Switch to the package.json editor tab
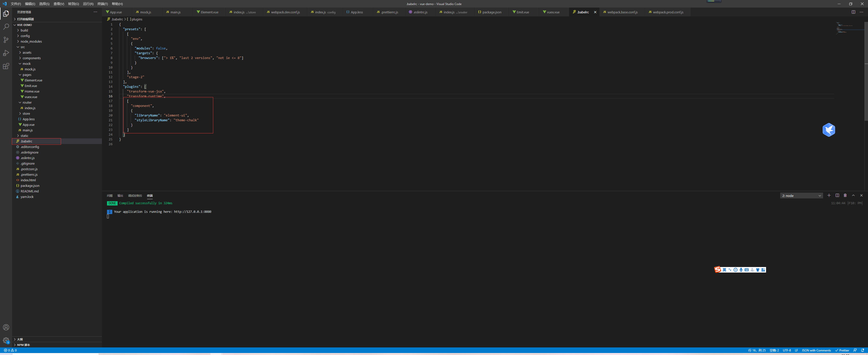868x355 pixels. 491,12
